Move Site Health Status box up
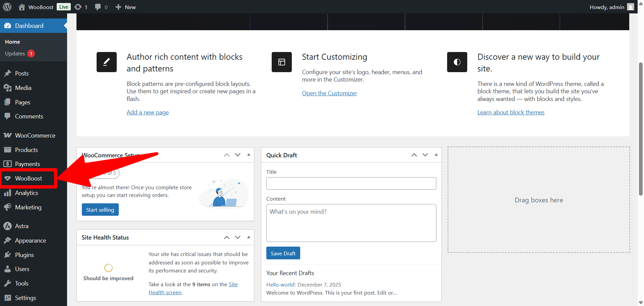Screen dimensions: 644x306 coord(227,237)
